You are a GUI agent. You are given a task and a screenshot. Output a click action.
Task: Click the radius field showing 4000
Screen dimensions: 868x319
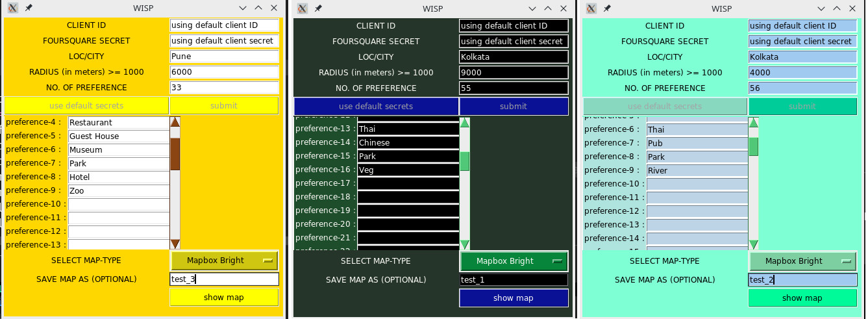pyautogui.click(x=802, y=73)
